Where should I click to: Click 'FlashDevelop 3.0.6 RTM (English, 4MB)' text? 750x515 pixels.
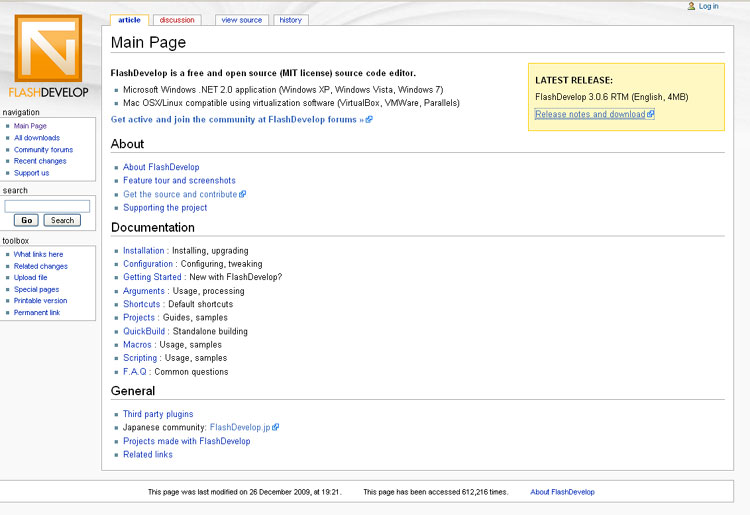tap(612, 97)
